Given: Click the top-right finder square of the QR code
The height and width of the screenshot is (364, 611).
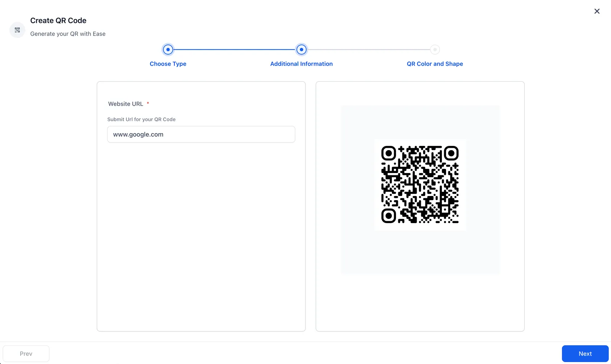Looking at the screenshot, I should 451,153.
